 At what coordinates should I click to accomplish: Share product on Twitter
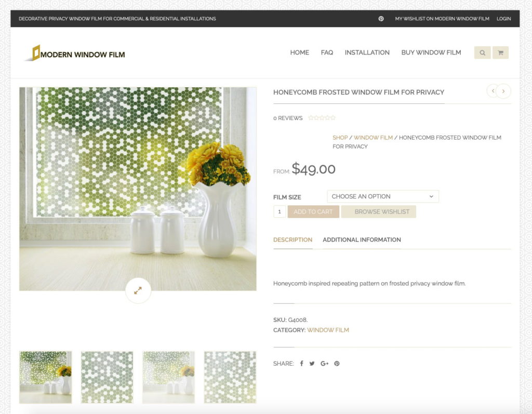click(x=312, y=364)
